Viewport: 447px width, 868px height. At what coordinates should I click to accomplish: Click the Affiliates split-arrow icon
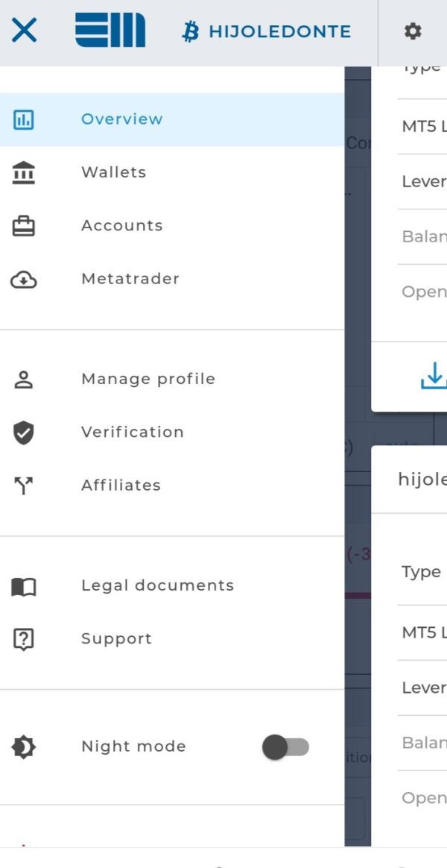click(x=24, y=486)
